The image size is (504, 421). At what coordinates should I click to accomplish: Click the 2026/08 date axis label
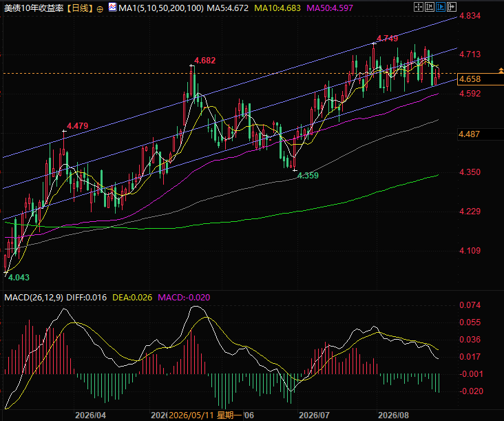[x=393, y=415]
